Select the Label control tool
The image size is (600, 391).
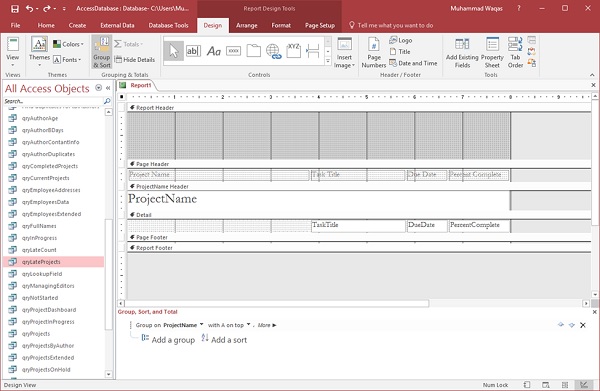(x=214, y=51)
